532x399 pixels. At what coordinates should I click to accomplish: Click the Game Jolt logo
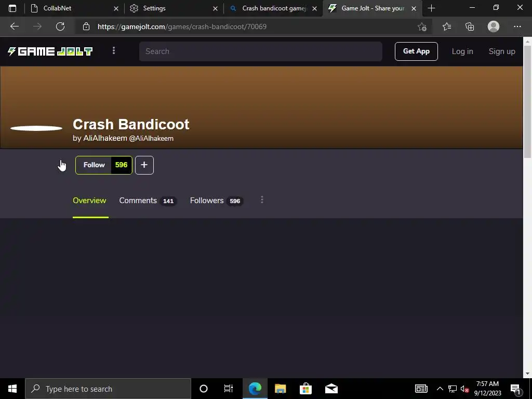click(x=50, y=51)
